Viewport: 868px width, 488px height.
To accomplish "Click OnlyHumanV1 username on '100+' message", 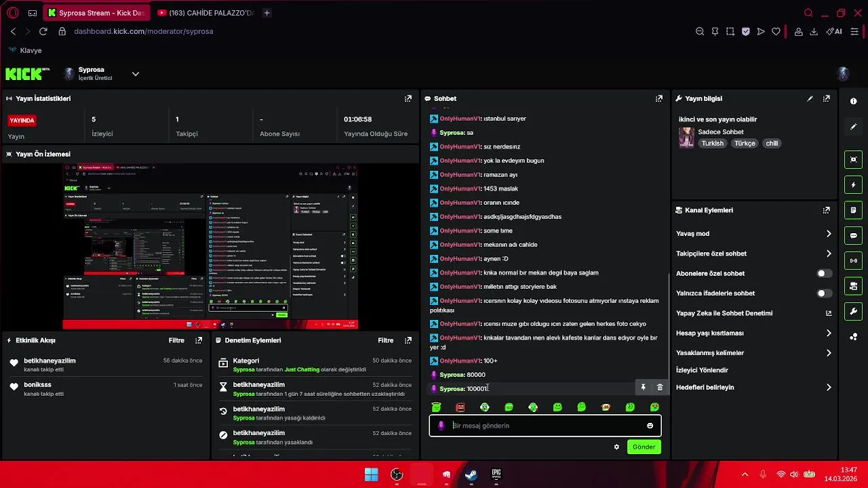I will pyautogui.click(x=460, y=361).
